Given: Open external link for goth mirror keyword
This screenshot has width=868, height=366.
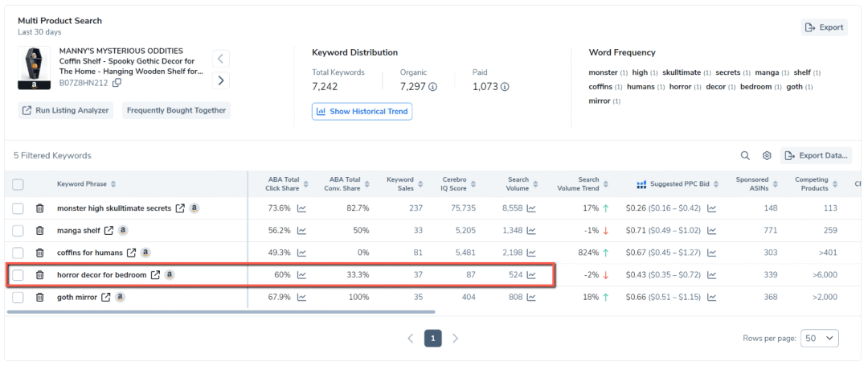Looking at the screenshot, I should point(106,298).
